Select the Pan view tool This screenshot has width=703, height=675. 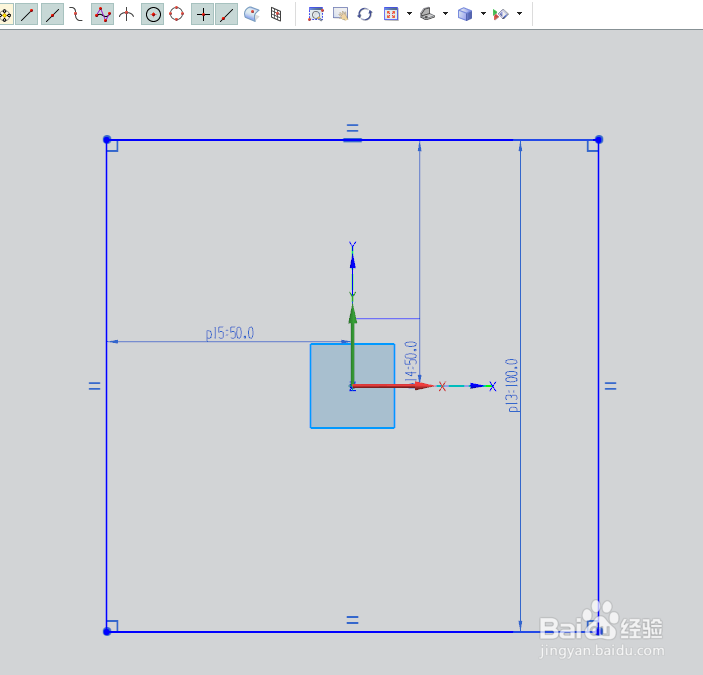click(340, 14)
